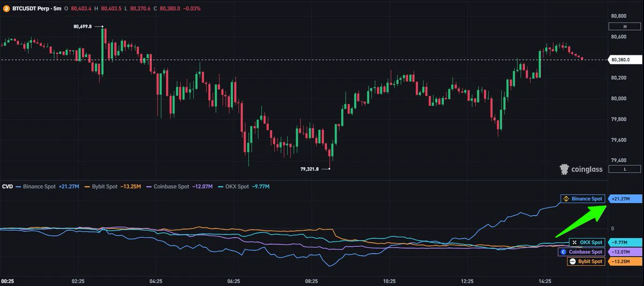The width and height of the screenshot is (644, 286).
Task: Click the H high marker on the price axis
Action: (625, 26)
